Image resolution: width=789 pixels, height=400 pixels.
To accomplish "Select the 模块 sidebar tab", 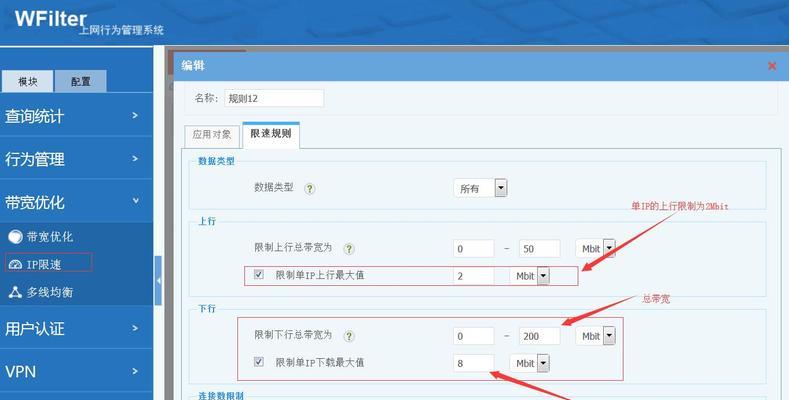I will point(27,81).
